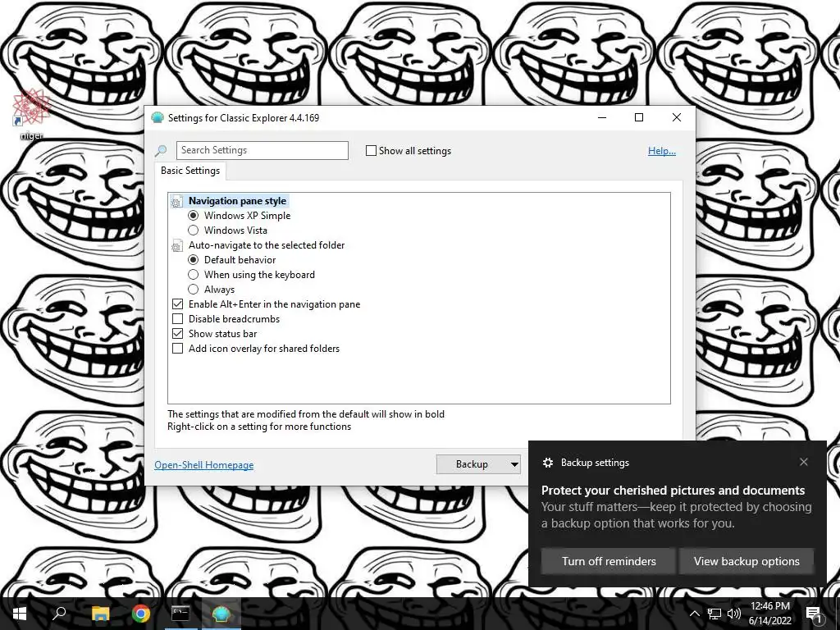The height and width of the screenshot is (630, 840).
Task: Toggle Show status bar checkbox
Action: 178,334
